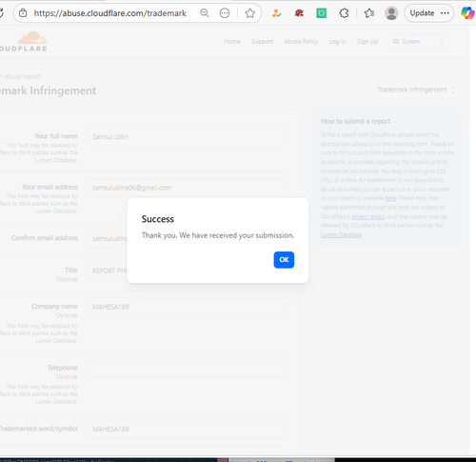
Task: Click the 'Your email address' input field
Action: tap(187, 188)
